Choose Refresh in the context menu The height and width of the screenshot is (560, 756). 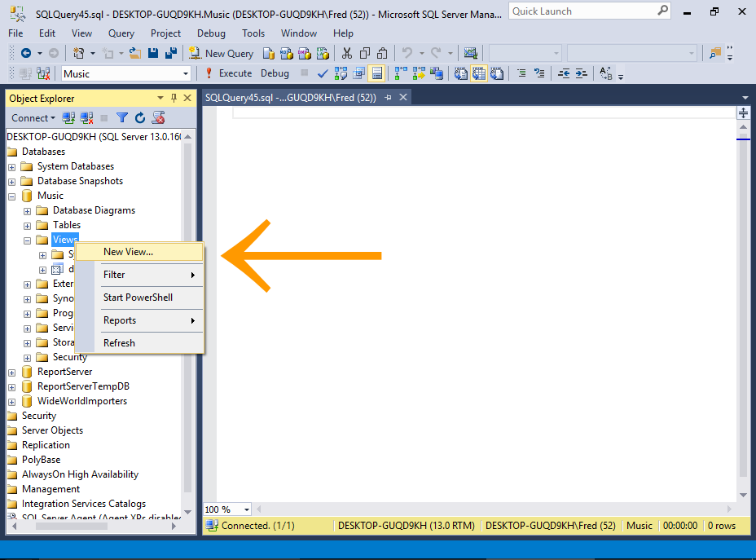119,343
